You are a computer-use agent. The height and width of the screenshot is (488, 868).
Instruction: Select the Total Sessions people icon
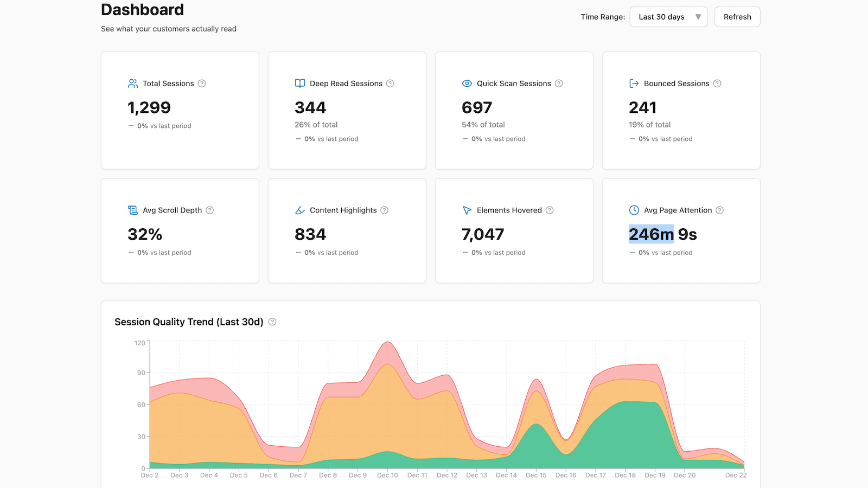point(132,84)
